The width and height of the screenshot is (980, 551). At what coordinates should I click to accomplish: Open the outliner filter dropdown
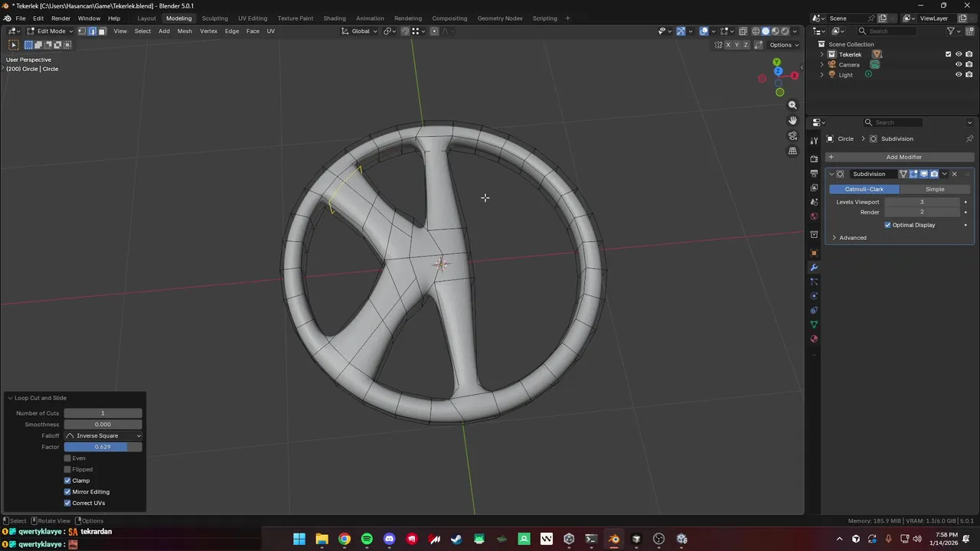tap(954, 31)
